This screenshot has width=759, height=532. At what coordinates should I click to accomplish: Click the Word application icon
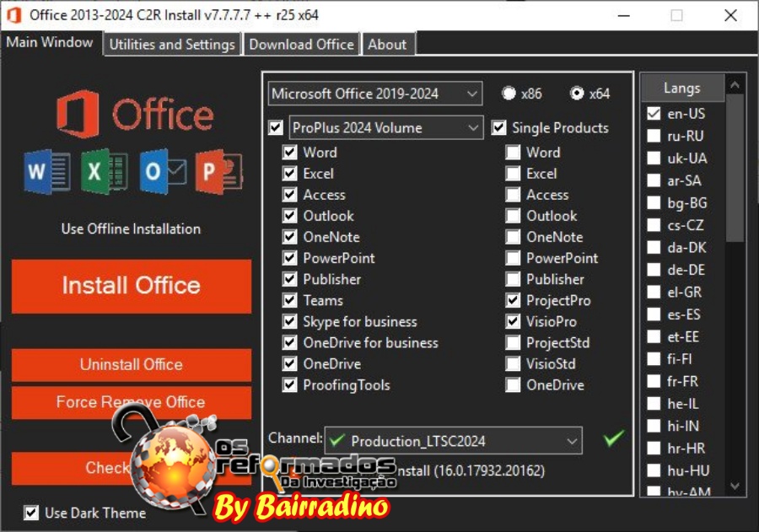click(x=46, y=172)
